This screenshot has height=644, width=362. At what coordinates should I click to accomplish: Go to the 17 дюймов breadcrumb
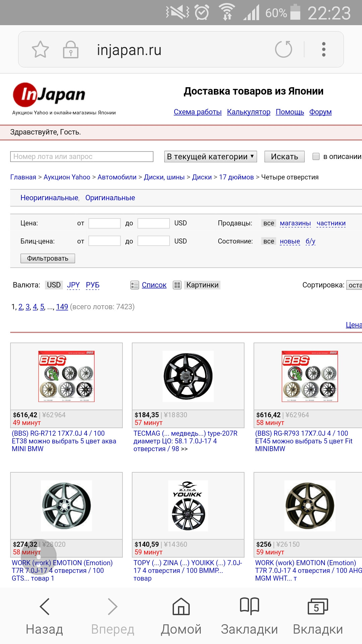coord(236,177)
